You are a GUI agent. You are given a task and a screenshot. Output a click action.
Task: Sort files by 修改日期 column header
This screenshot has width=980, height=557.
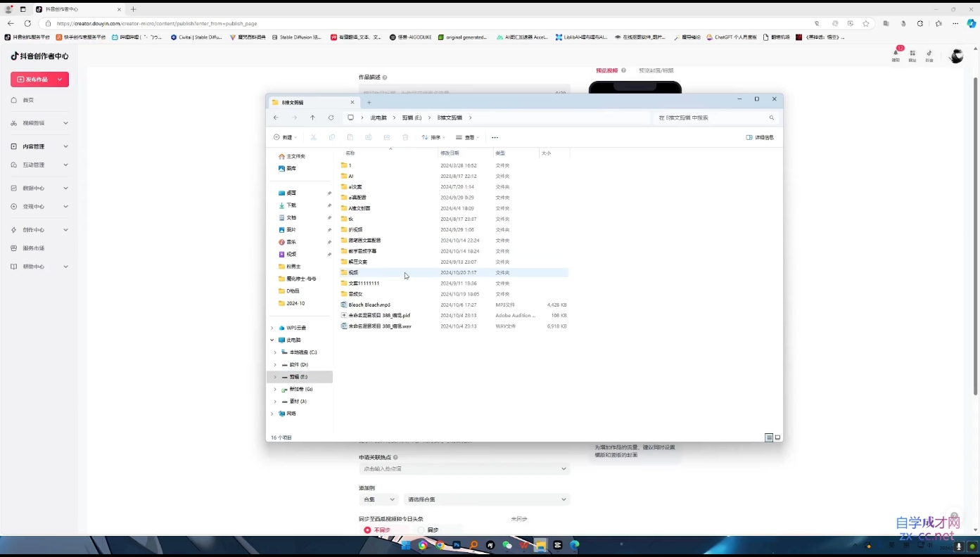[450, 153]
